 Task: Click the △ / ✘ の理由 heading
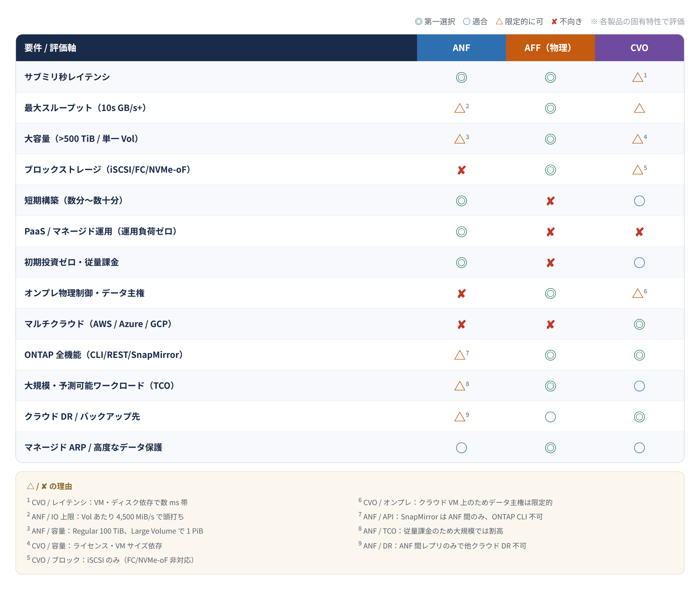(x=49, y=486)
